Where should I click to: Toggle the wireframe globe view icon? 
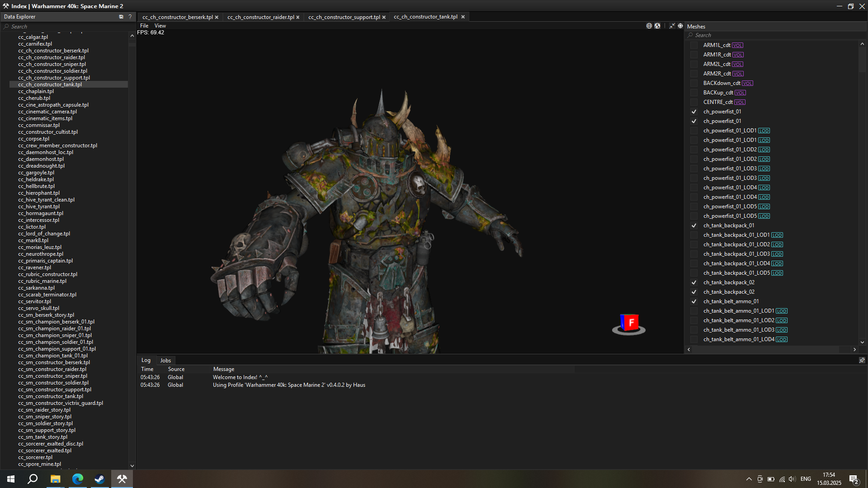click(x=649, y=26)
